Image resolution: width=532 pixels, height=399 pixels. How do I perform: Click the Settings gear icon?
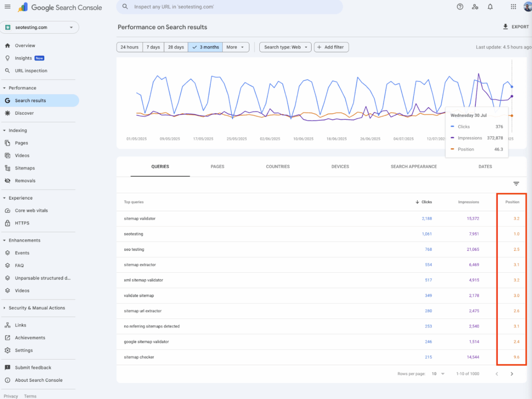pyautogui.click(x=7, y=350)
